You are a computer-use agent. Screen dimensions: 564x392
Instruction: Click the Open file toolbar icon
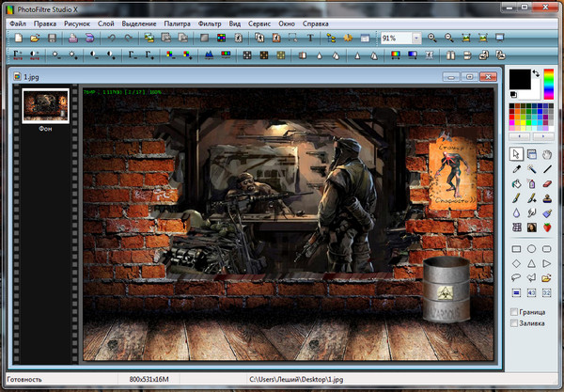(x=35, y=39)
